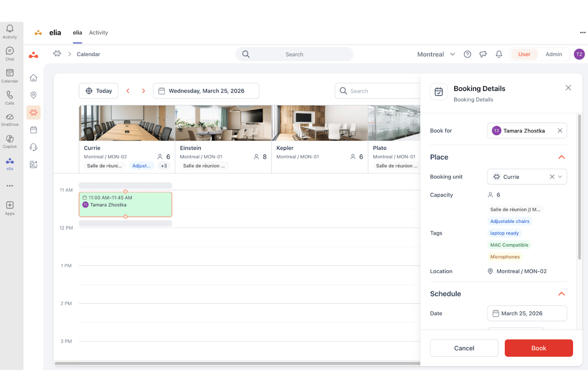Open the location pin map view
Screen dimensions: 588x392
34,95
